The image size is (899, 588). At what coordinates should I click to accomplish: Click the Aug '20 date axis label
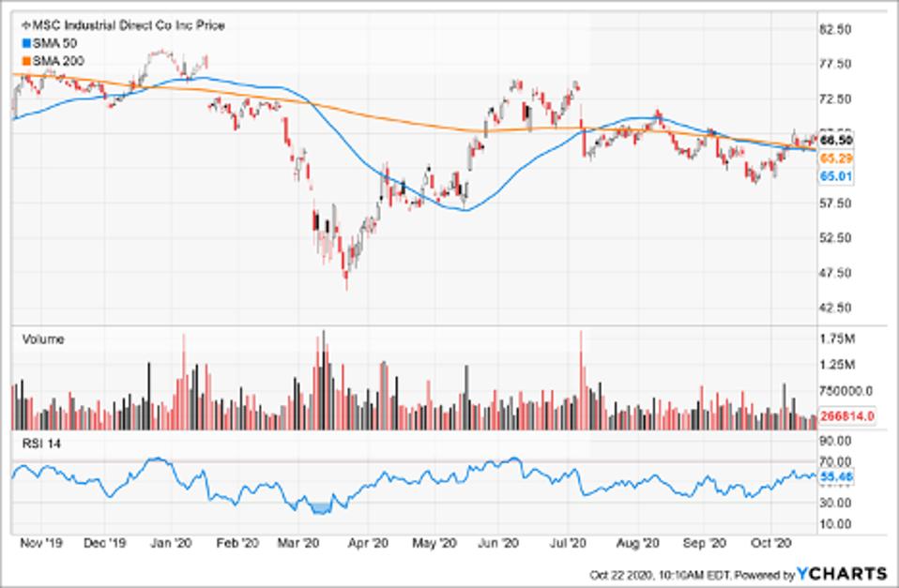[637, 543]
